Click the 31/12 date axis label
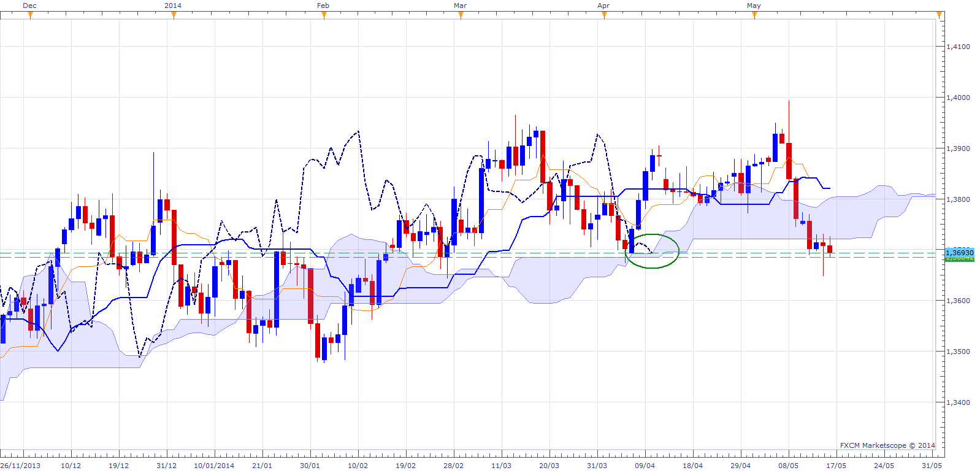 pos(166,466)
